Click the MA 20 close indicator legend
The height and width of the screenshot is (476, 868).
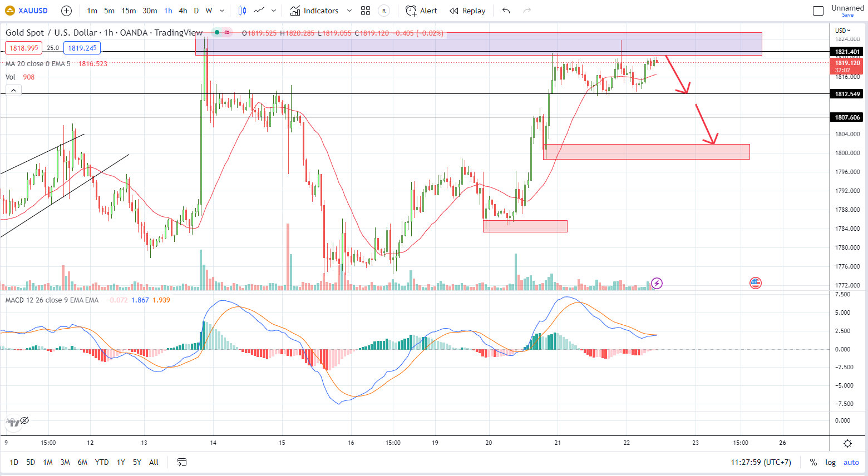(x=38, y=63)
